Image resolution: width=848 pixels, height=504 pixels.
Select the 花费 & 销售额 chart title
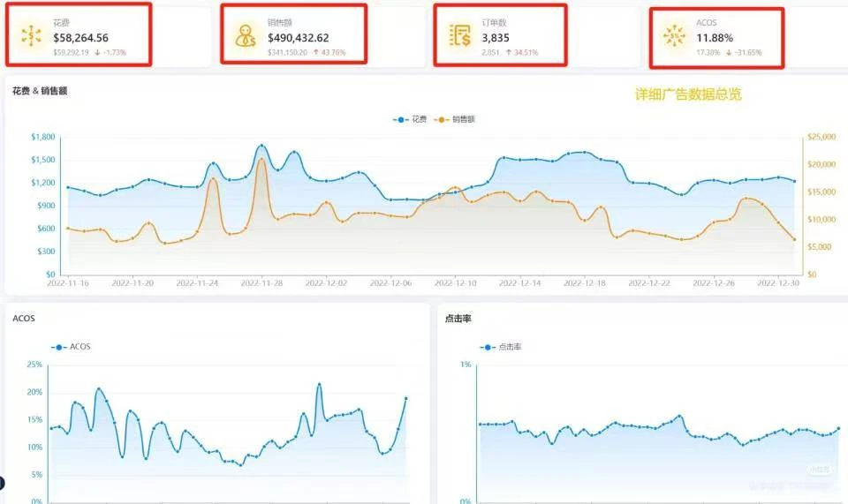40,91
